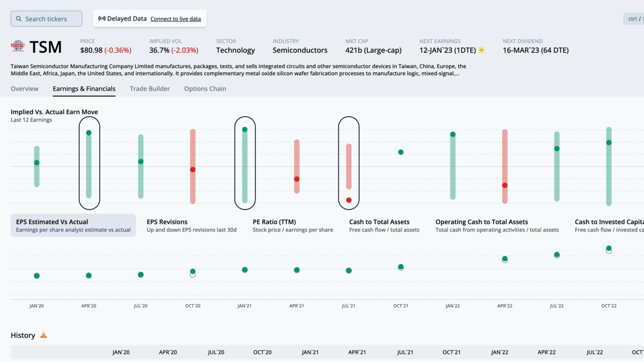
Task: Click the search magnifier icon
Action: click(19, 19)
